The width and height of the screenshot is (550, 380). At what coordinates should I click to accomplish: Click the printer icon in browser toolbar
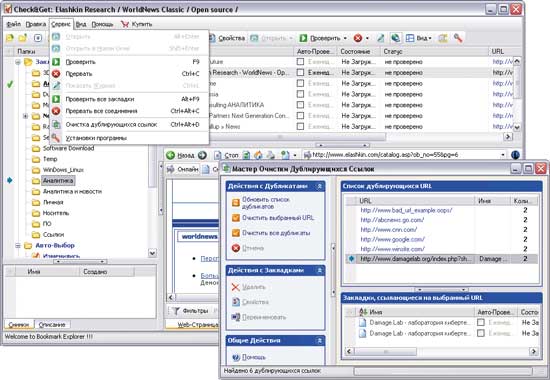pyautogui.click(x=270, y=155)
